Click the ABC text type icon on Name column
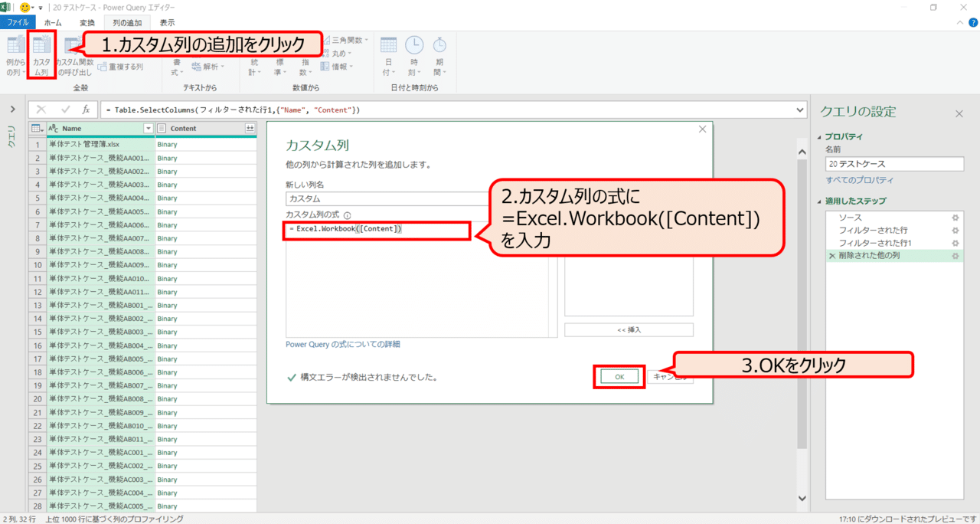Image resolution: width=980 pixels, height=524 pixels. 54,129
